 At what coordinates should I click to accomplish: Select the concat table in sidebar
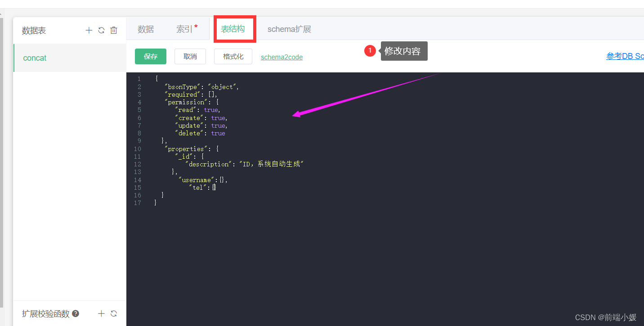pos(70,58)
